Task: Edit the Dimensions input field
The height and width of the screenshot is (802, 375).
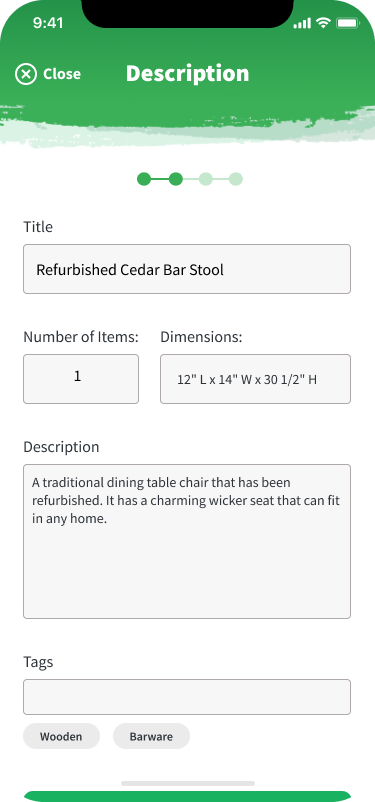Action: point(255,379)
